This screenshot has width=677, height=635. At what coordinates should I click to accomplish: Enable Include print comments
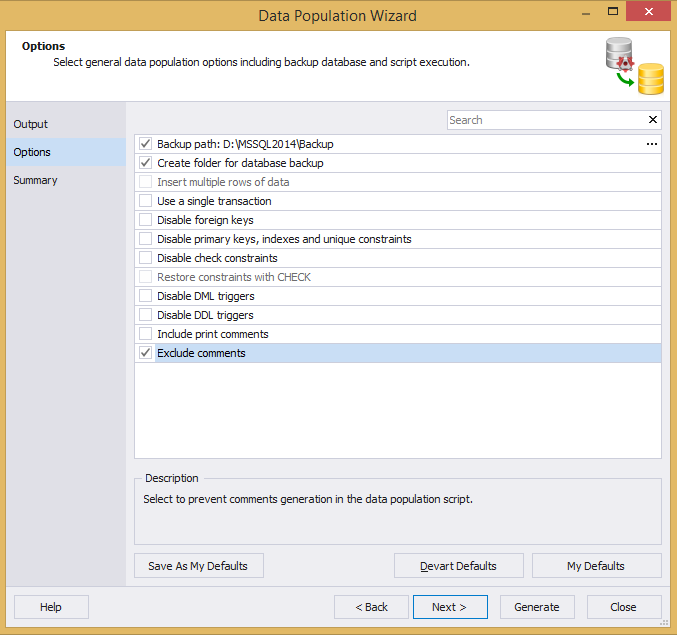click(x=146, y=334)
